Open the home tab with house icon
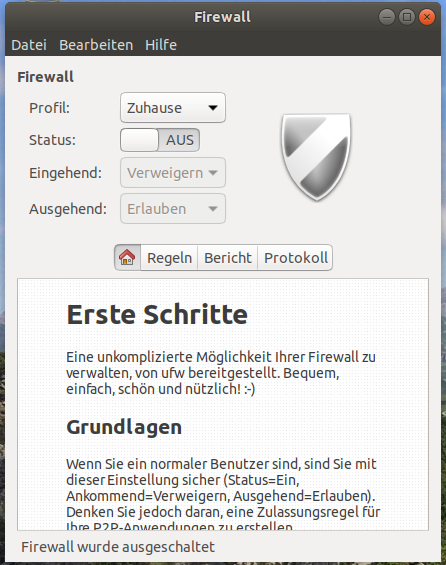This screenshot has height=565, width=446. tap(128, 258)
